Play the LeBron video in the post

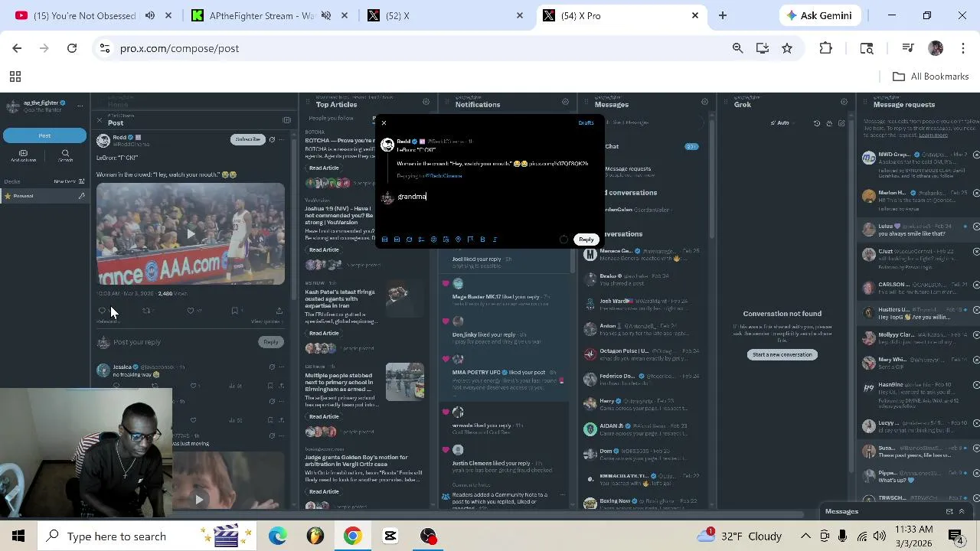pos(191,234)
